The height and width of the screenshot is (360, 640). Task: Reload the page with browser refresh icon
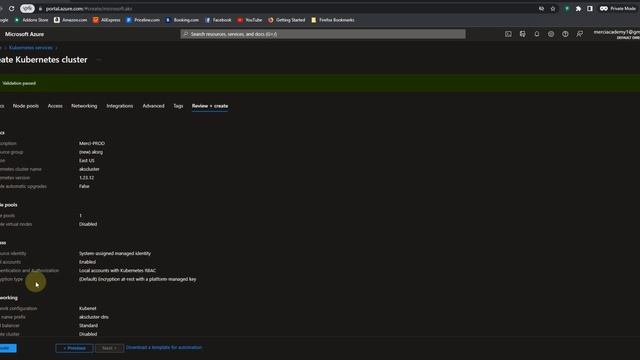tap(11, 9)
